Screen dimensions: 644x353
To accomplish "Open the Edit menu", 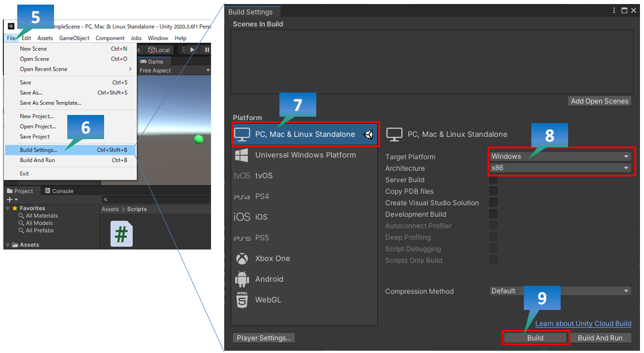I will pos(26,38).
